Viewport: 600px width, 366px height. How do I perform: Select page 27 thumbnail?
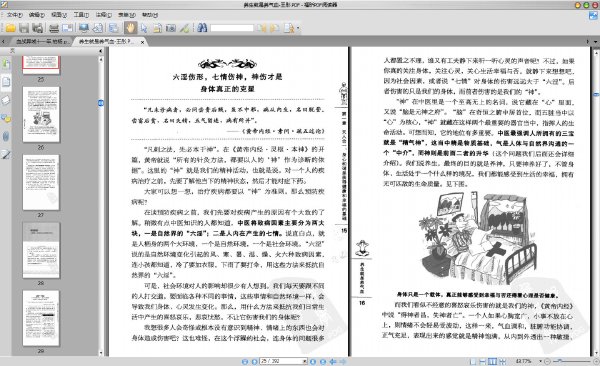41,182
